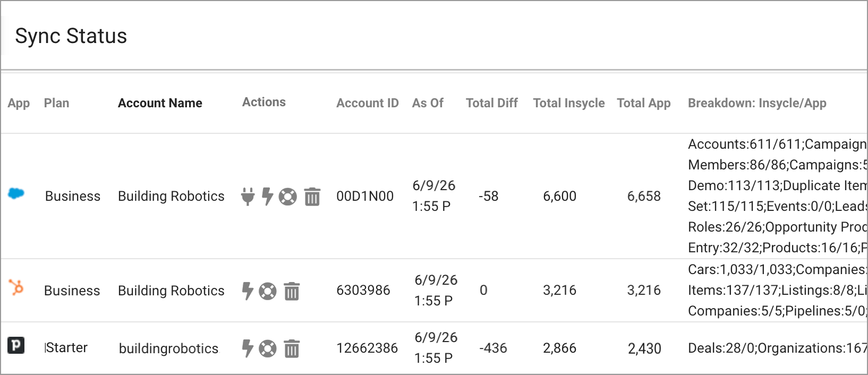This screenshot has width=868, height=375.
Task: Click the lightning bolt icon for account 00D1N00
Action: tap(268, 196)
